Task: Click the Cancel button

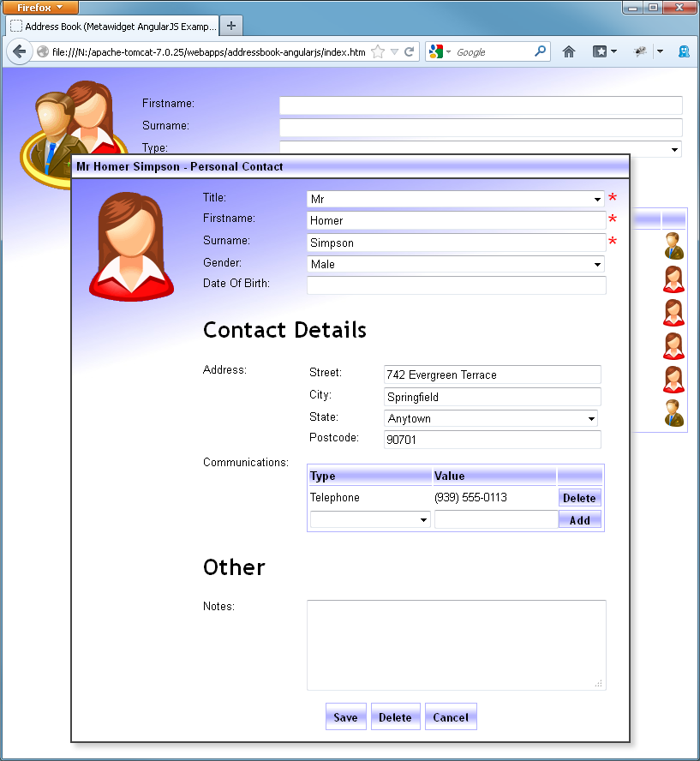Action: point(451,716)
